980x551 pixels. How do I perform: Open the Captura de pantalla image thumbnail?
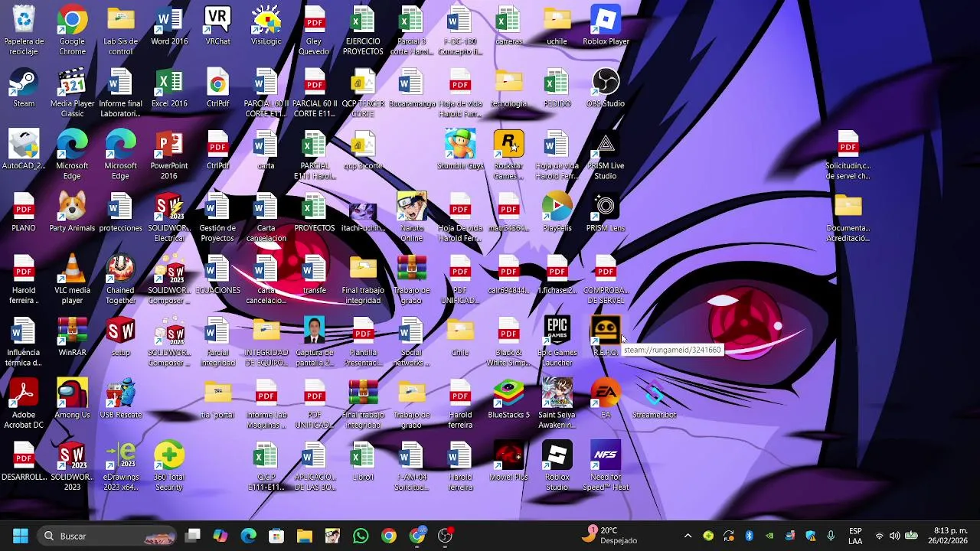pos(315,341)
